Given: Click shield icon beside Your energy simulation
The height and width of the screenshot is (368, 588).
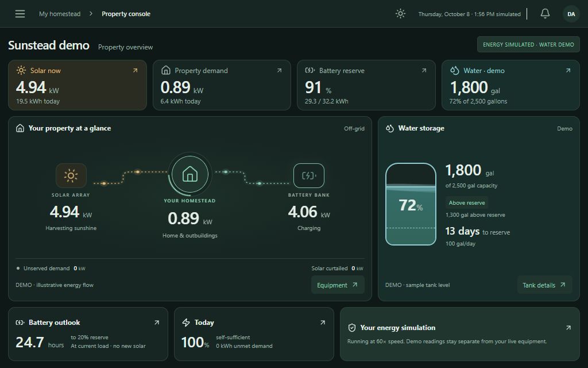Looking at the screenshot, I should (352, 328).
